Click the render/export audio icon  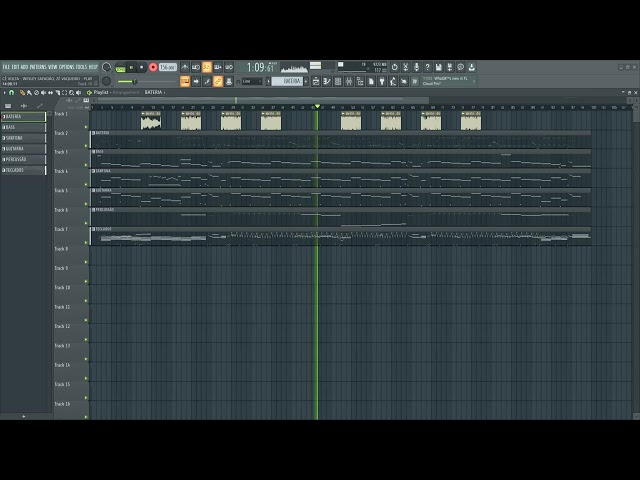pyautogui.click(x=449, y=67)
